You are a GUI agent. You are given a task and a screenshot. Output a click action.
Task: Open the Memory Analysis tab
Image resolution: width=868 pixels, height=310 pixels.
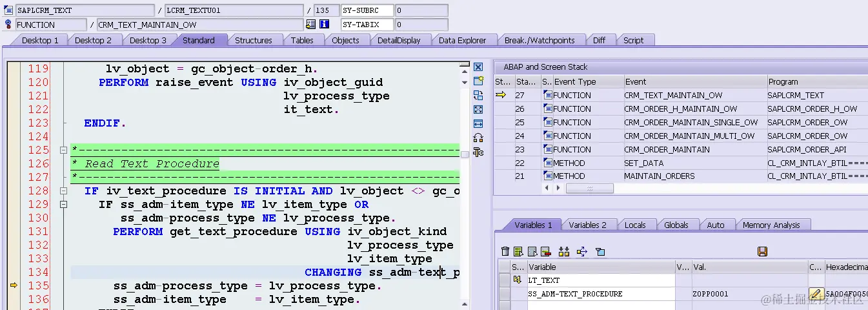point(771,225)
